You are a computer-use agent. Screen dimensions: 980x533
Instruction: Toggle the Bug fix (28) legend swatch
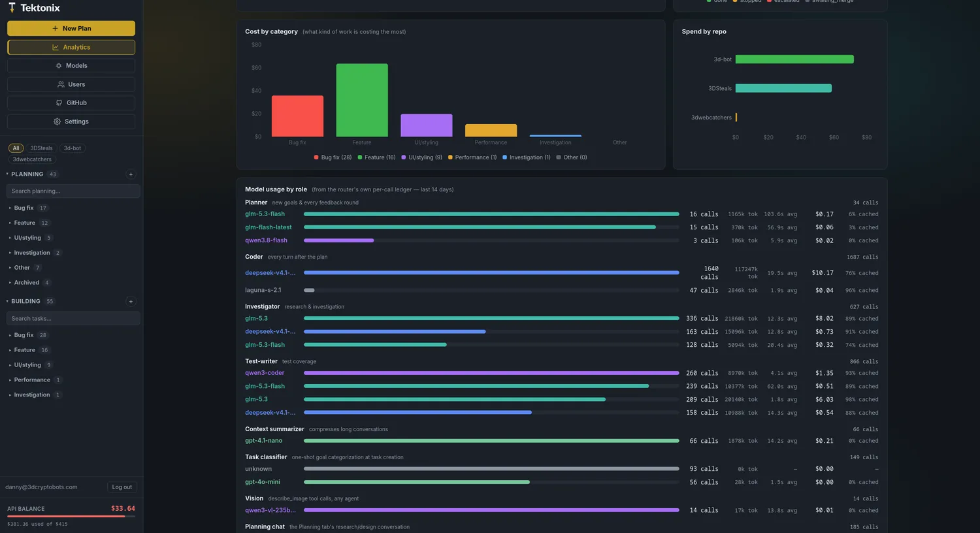click(x=317, y=157)
